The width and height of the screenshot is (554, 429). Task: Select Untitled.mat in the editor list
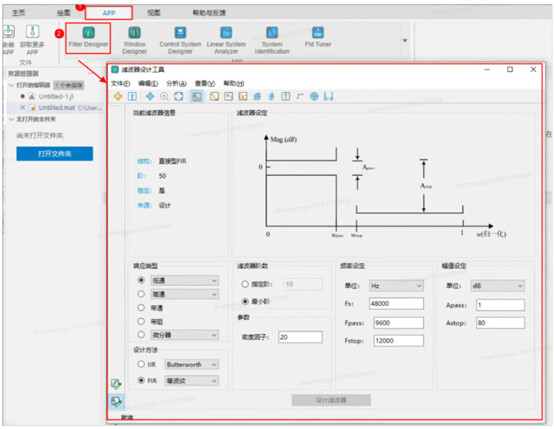(x=57, y=107)
